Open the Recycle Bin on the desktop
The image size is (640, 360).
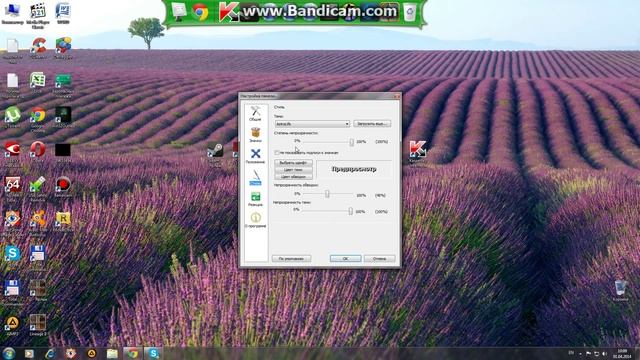pos(620,290)
